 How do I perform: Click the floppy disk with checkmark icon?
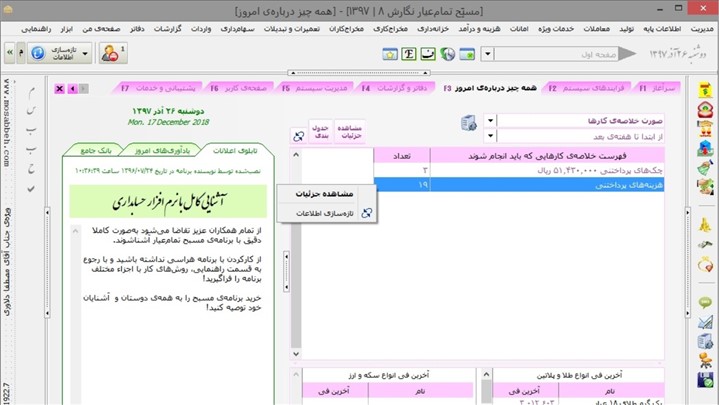705,380
